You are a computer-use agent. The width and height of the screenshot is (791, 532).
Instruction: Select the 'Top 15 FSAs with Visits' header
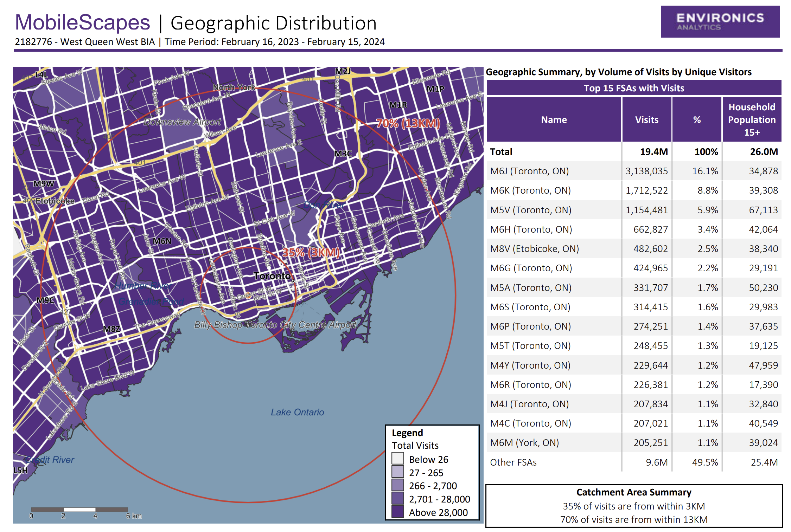(634, 88)
